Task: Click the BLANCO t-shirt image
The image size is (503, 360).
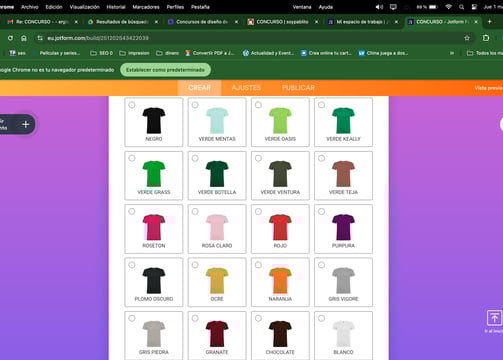Action: [x=343, y=334]
